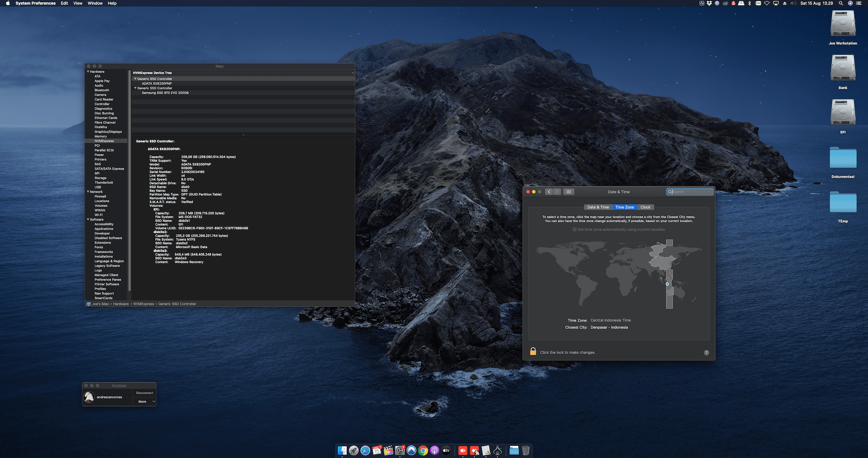Open Safari from the Dock
Image resolution: width=868 pixels, height=458 pixels.
click(x=365, y=450)
